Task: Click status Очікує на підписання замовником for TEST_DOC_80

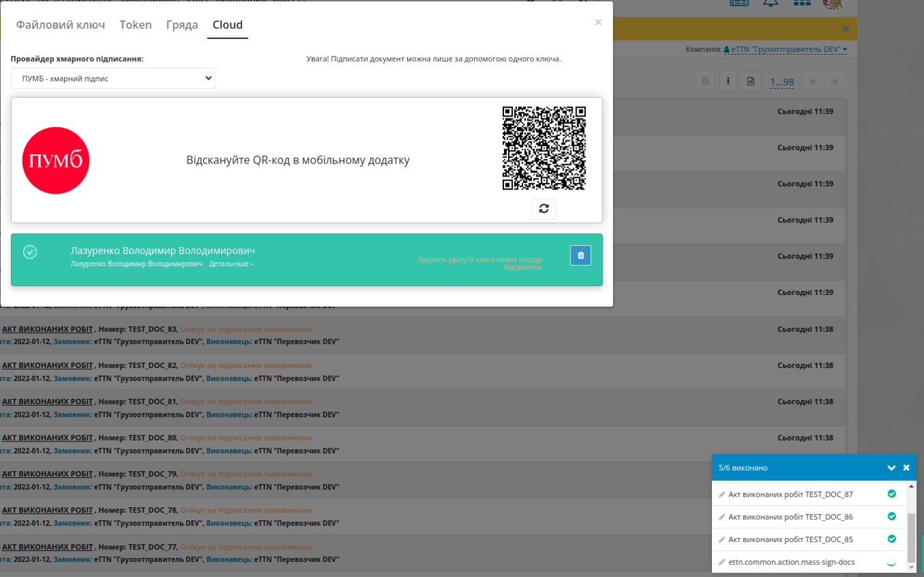Action: coord(246,438)
